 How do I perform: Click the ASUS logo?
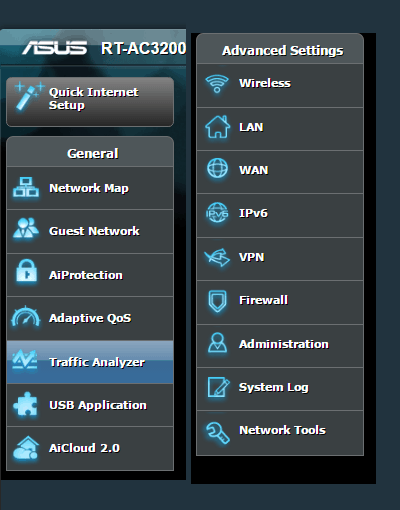point(55,48)
